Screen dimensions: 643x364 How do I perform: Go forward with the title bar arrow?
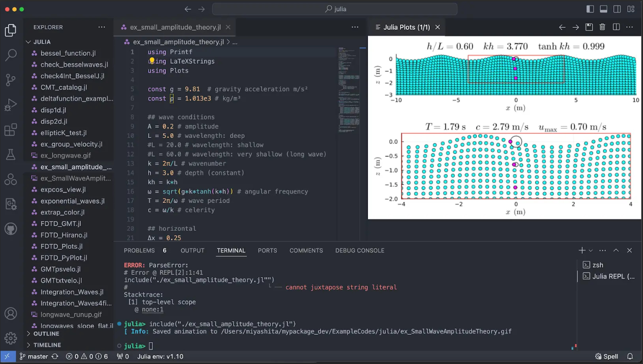pyautogui.click(x=201, y=9)
